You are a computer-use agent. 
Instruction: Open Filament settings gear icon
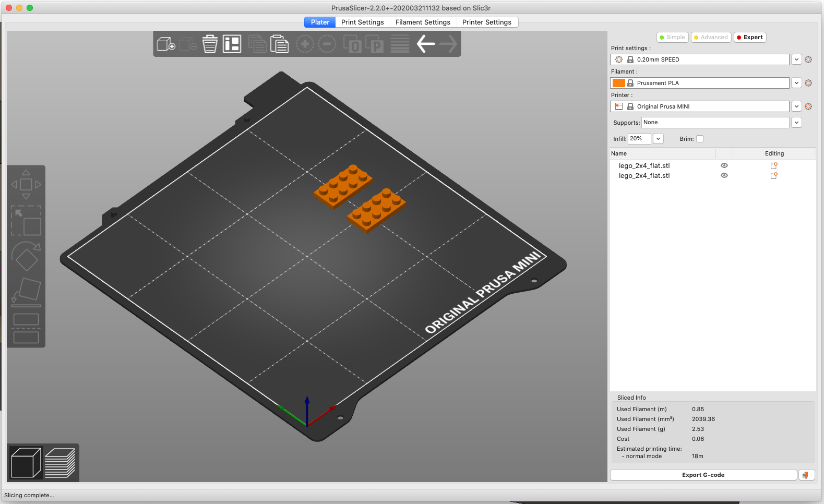click(x=808, y=83)
